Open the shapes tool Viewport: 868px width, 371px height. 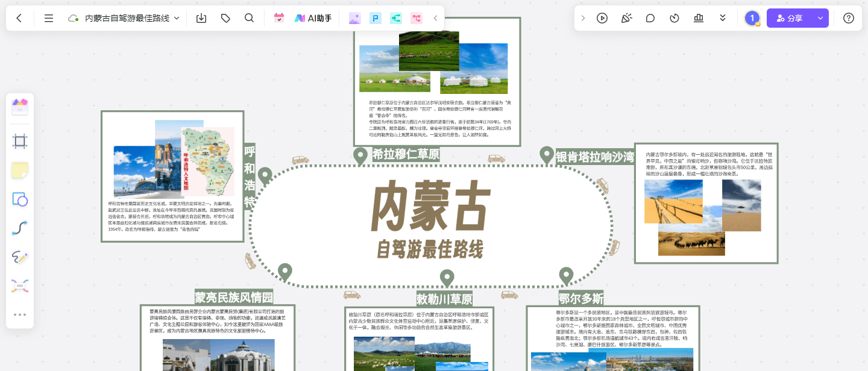(20, 199)
